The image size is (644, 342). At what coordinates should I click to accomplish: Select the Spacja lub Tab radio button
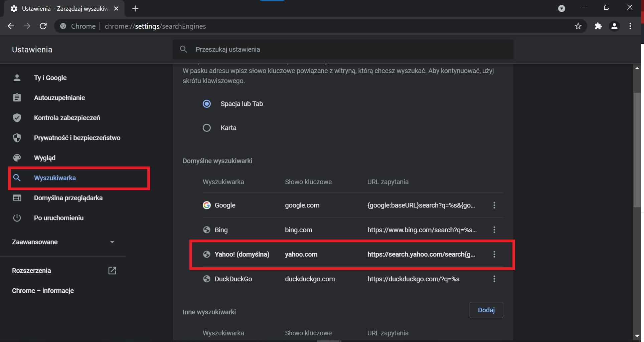pyautogui.click(x=207, y=104)
